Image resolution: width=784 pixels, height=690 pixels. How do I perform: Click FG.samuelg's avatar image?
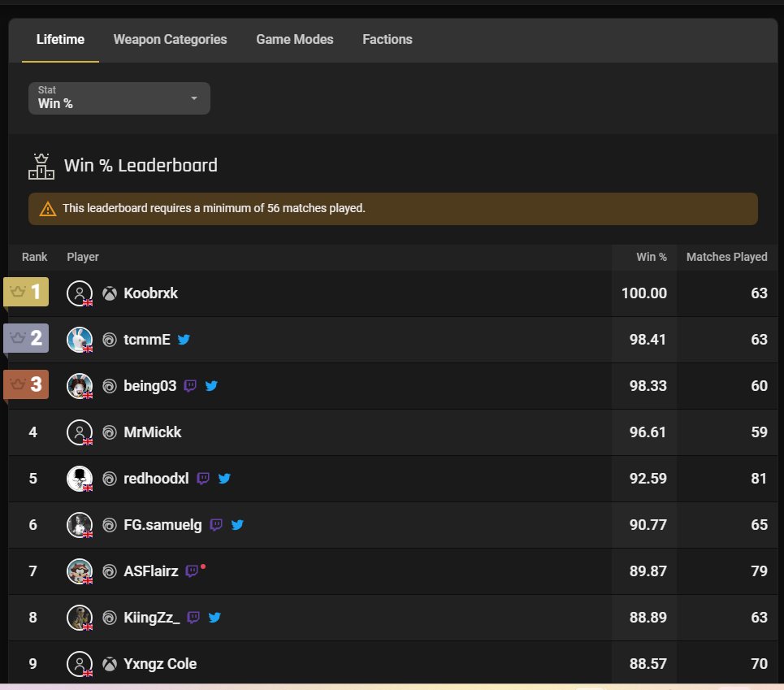[x=80, y=525]
